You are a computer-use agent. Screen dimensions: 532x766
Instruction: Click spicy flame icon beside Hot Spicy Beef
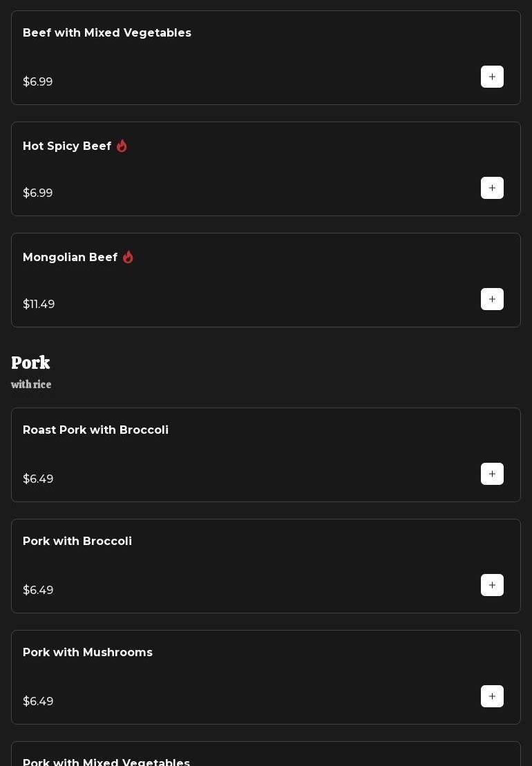pos(122,146)
